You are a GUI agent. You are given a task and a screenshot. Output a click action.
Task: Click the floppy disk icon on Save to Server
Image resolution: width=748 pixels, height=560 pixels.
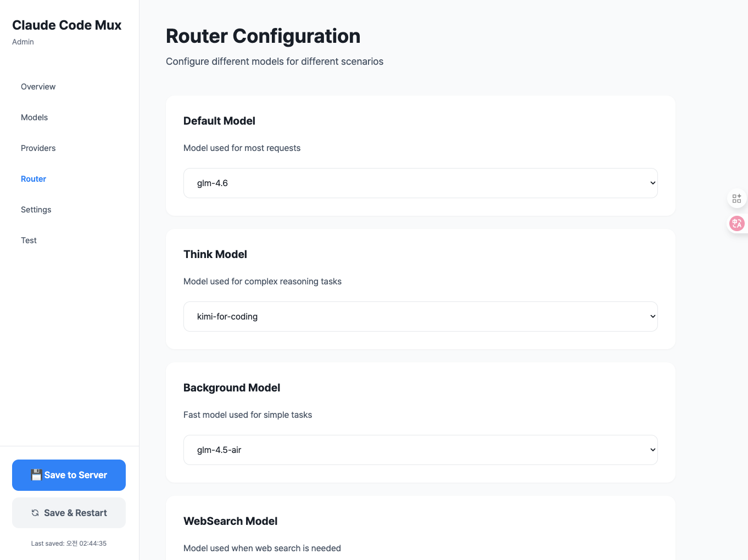36,475
